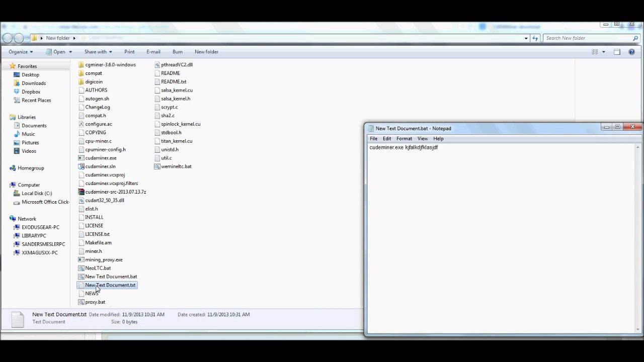Open the EXODUSGEAR-PC network computer
The height and width of the screenshot is (362, 644).
pos(40,227)
